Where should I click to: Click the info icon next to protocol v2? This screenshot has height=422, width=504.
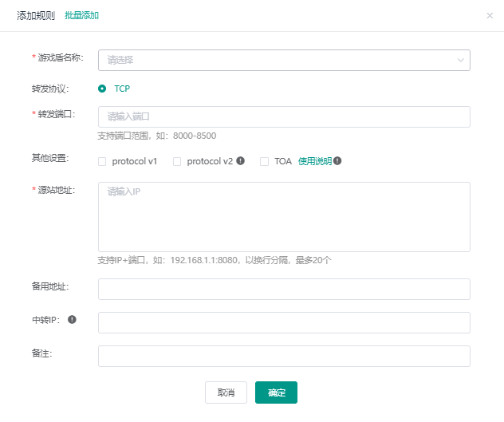coord(241,161)
